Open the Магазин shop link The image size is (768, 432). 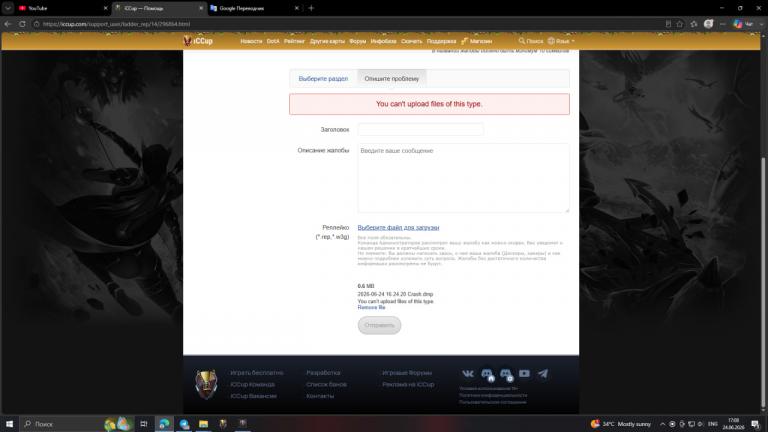pyautogui.click(x=477, y=41)
